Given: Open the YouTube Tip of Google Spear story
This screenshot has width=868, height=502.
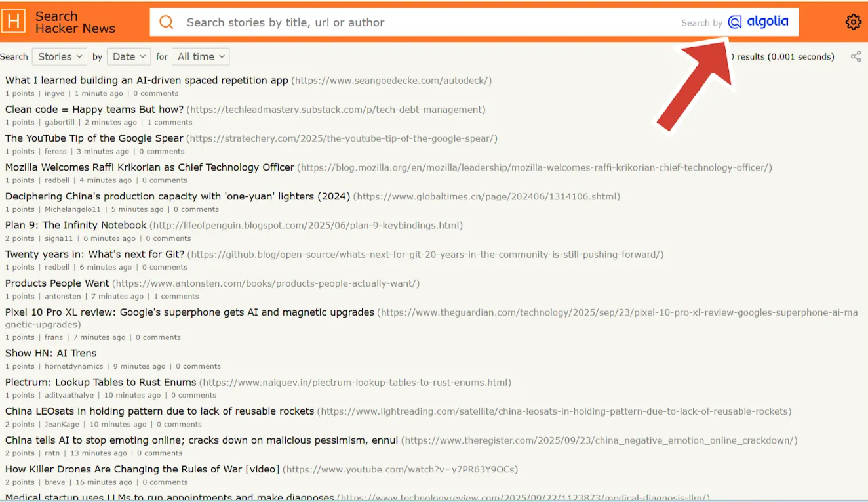Looking at the screenshot, I should tap(94, 138).
